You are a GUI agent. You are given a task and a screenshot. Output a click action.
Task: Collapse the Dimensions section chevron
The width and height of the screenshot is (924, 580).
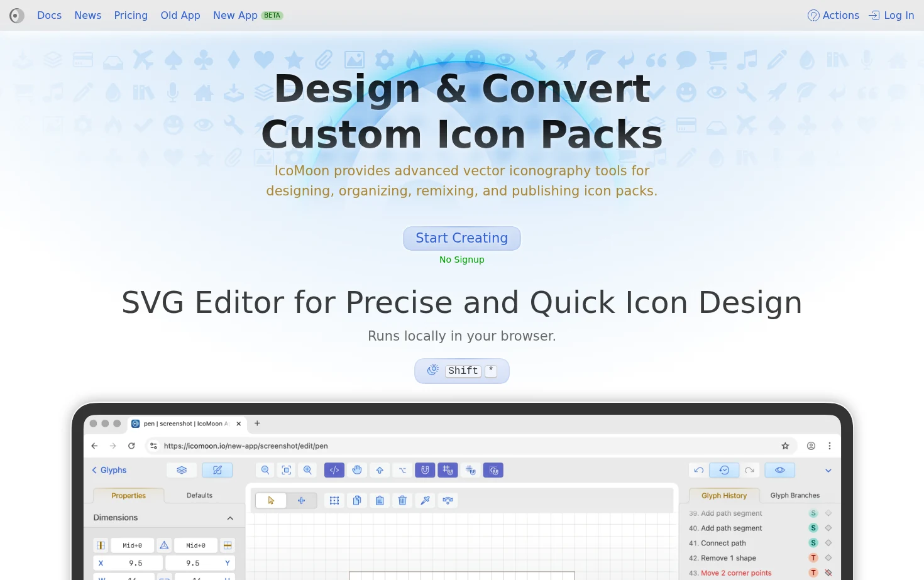pyautogui.click(x=230, y=518)
